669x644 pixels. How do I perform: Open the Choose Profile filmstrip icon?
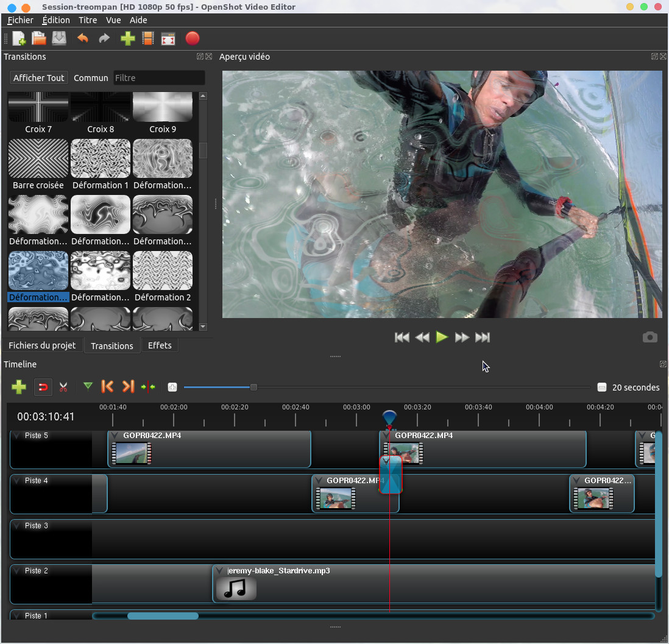click(147, 39)
